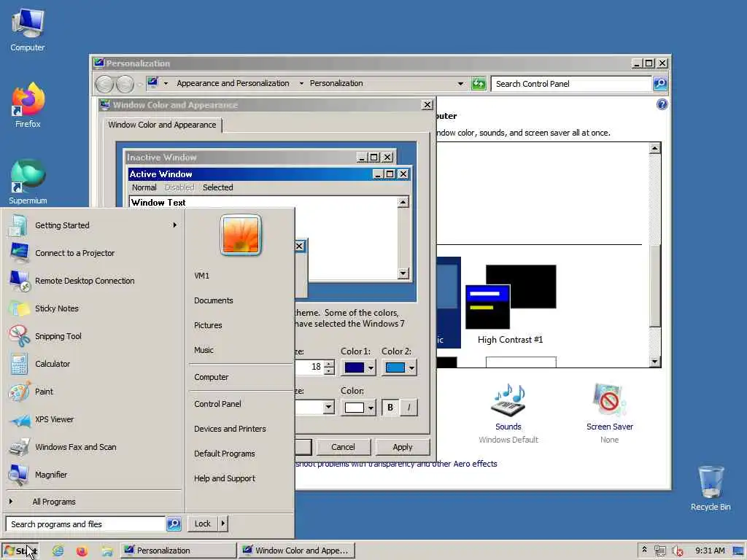The image size is (747, 560).
Task: Open the font Color dropdown
Action: tap(371, 408)
